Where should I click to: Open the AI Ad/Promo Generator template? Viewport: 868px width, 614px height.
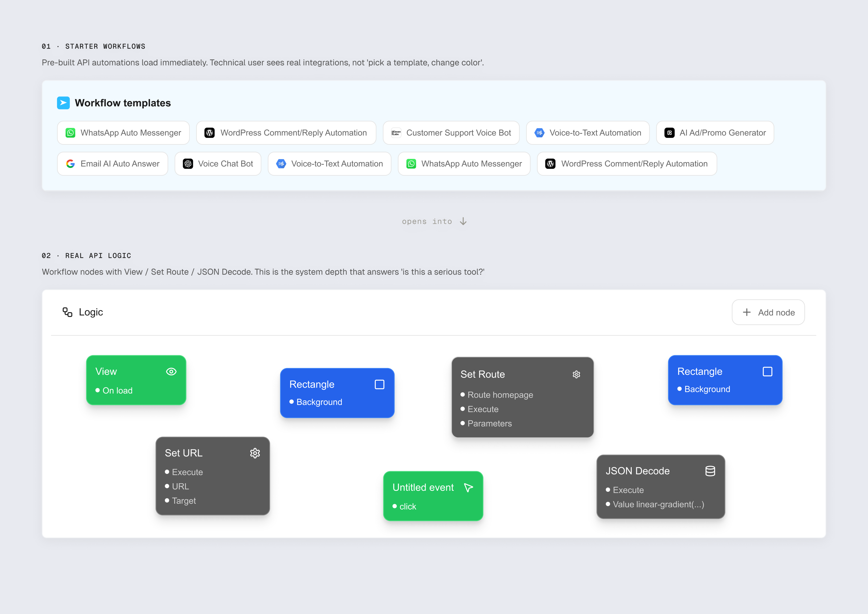click(x=715, y=133)
